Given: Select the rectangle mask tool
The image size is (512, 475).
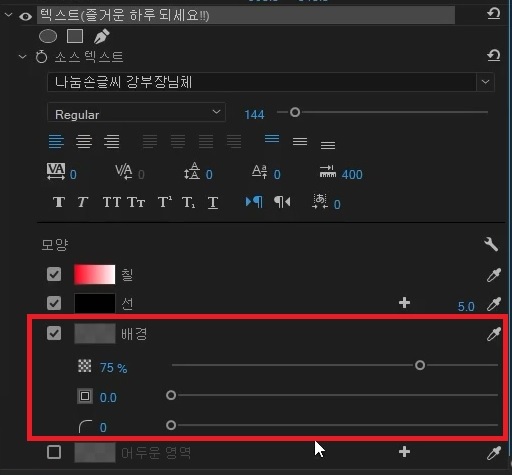Looking at the screenshot, I should pyautogui.click(x=75, y=36).
